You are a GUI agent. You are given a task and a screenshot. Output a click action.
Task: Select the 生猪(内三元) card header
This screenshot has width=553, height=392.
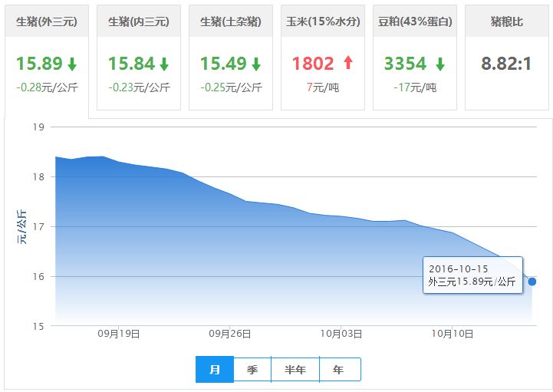[139, 22]
